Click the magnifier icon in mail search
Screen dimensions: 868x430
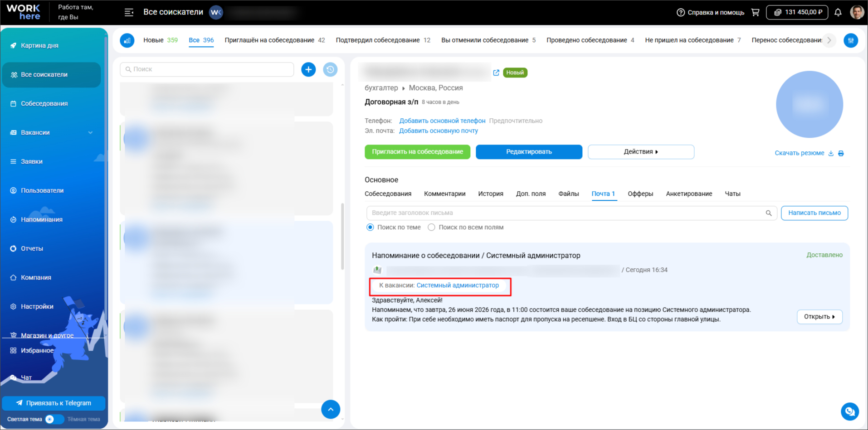click(x=769, y=213)
